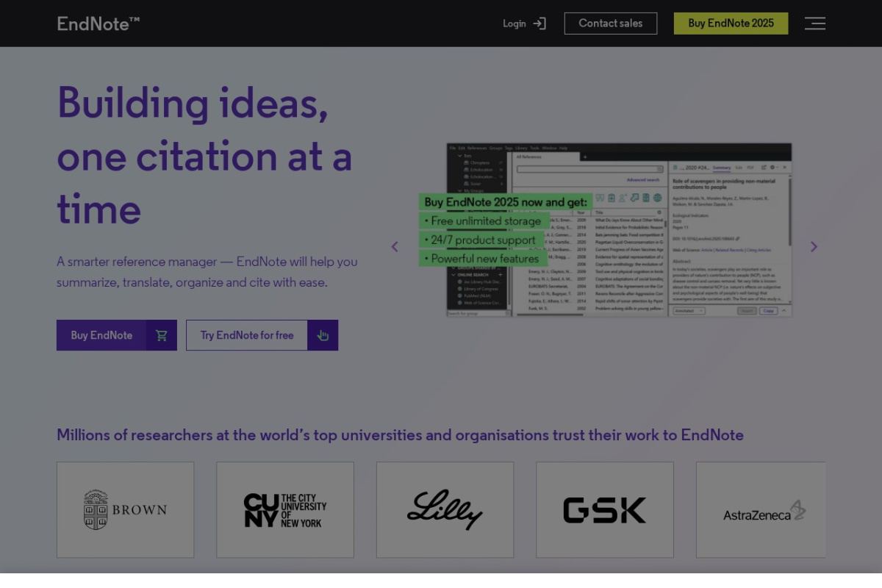Advance to next carousel slide arrow
The image size is (882, 588).
pyautogui.click(x=814, y=247)
